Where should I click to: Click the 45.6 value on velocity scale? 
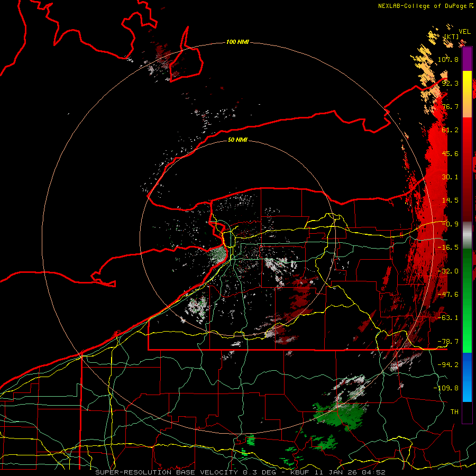pyautogui.click(x=450, y=153)
